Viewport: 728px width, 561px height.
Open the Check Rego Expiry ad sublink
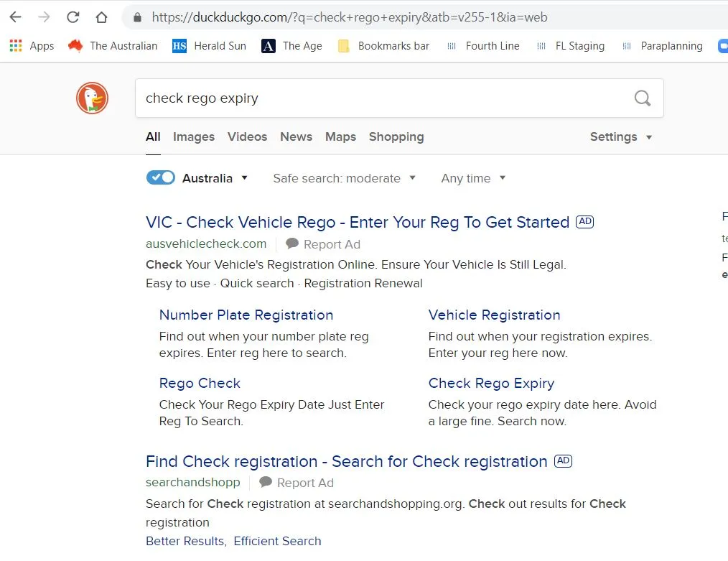[491, 383]
